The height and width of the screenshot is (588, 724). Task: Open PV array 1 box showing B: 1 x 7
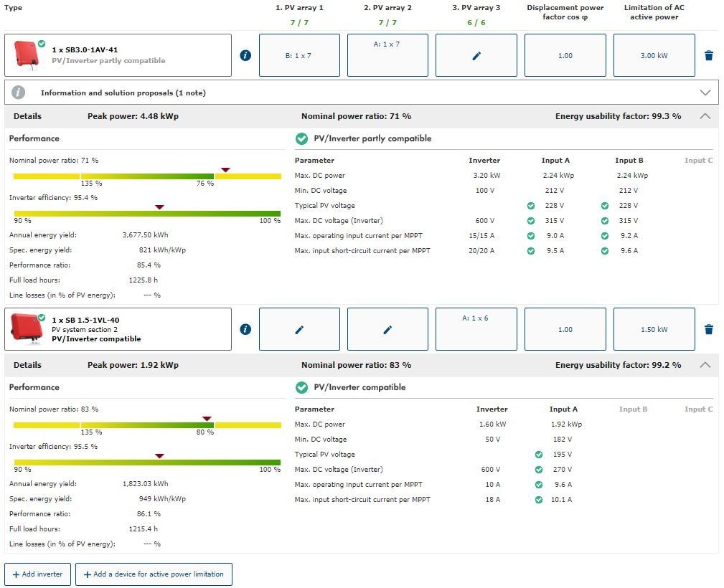pos(299,55)
